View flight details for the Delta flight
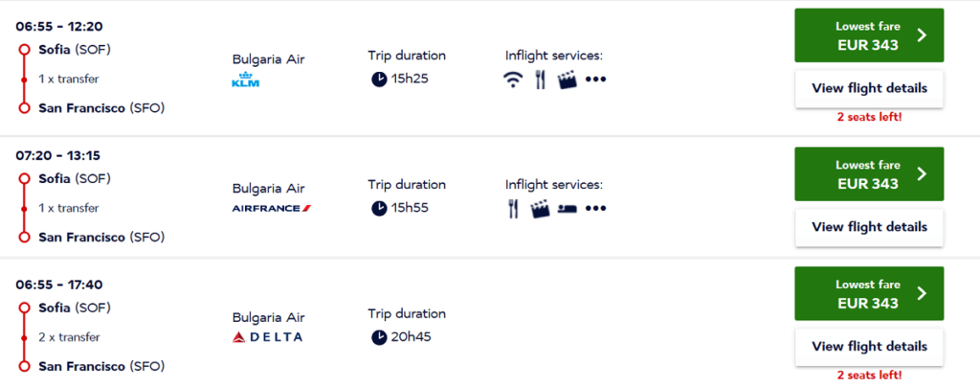The height and width of the screenshot is (388, 980). [869, 347]
